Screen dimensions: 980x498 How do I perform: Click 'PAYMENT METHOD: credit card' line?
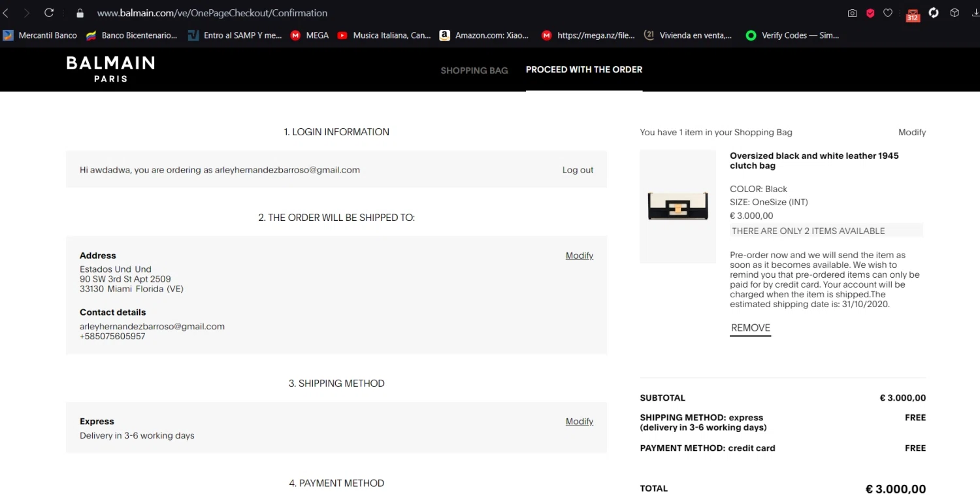[x=708, y=448]
